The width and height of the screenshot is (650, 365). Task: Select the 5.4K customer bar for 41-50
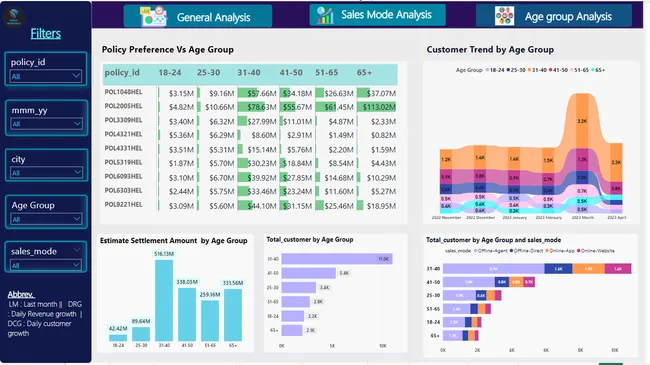pyautogui.click(x=309, y=273)
